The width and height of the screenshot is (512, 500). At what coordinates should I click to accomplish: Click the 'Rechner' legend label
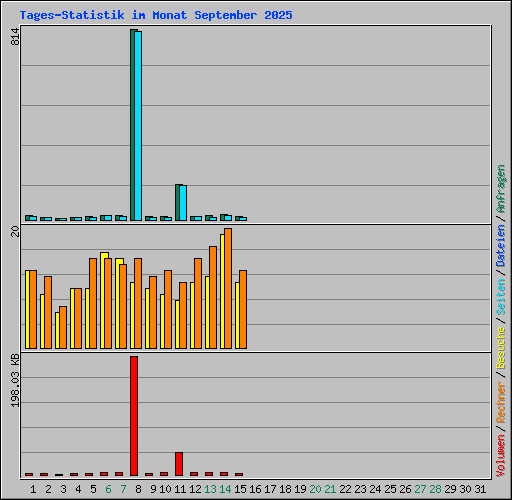501,402
